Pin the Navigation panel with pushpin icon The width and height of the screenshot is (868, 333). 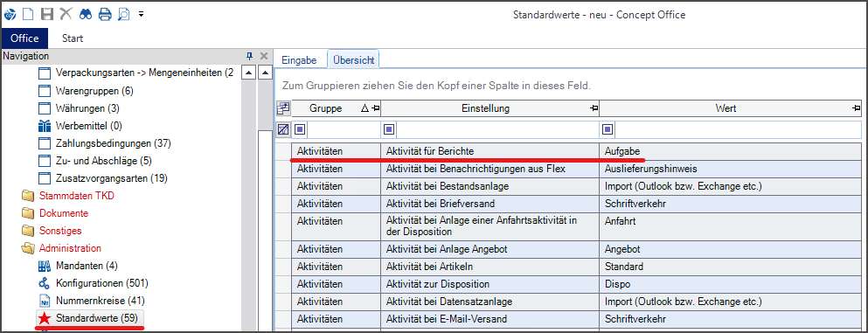tap(250, 56)
